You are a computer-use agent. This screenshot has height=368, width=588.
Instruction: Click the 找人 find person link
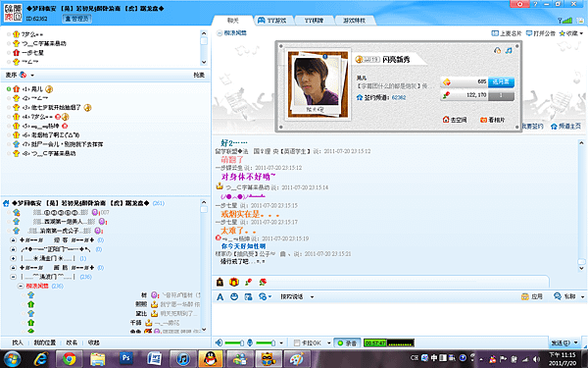tap(18, 342)
